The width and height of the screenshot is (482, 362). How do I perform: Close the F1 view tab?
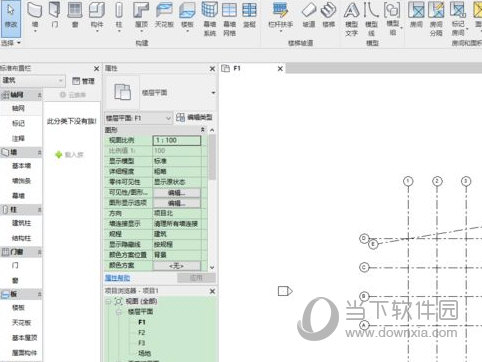tap(280, 68)
